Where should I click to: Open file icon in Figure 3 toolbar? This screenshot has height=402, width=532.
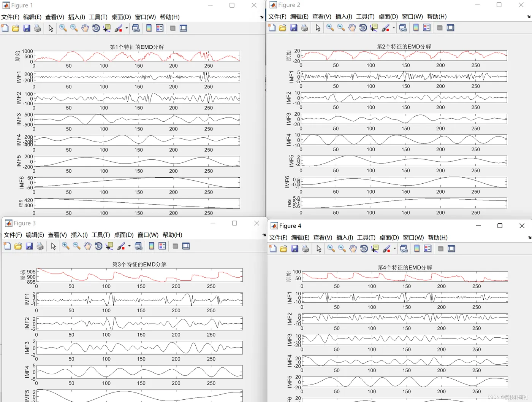click(18, 246)
